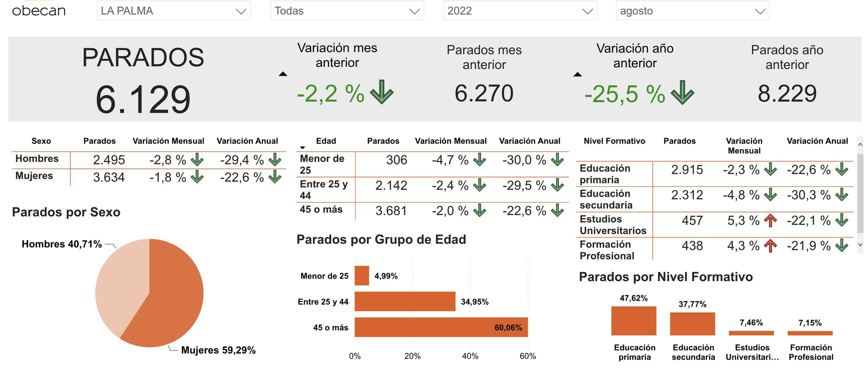Click the Sexo column header

pyautogui.click(x=41, y=141)
